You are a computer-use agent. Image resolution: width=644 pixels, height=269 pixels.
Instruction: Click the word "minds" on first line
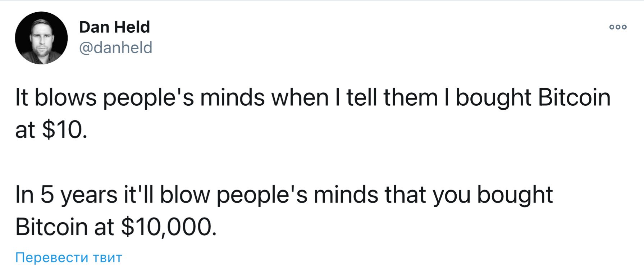click(232, 97)
